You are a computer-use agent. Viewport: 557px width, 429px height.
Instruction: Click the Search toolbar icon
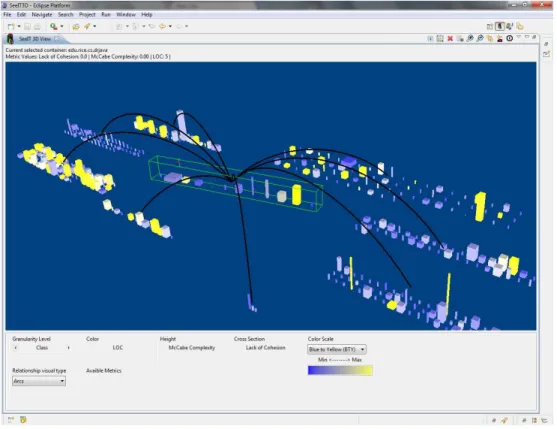click(87, 26)
